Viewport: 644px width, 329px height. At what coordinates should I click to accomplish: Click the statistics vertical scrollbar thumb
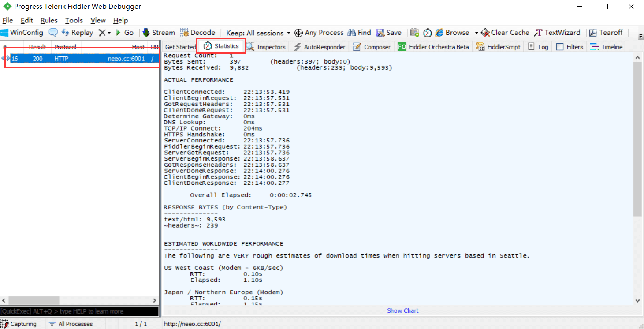[638, 139]
